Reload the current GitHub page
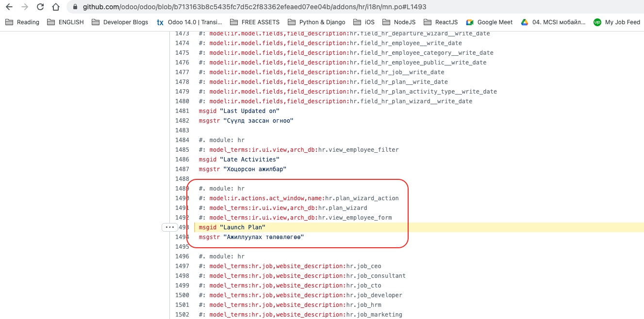This screenshot has width=644, height=319. pos(41,7)
